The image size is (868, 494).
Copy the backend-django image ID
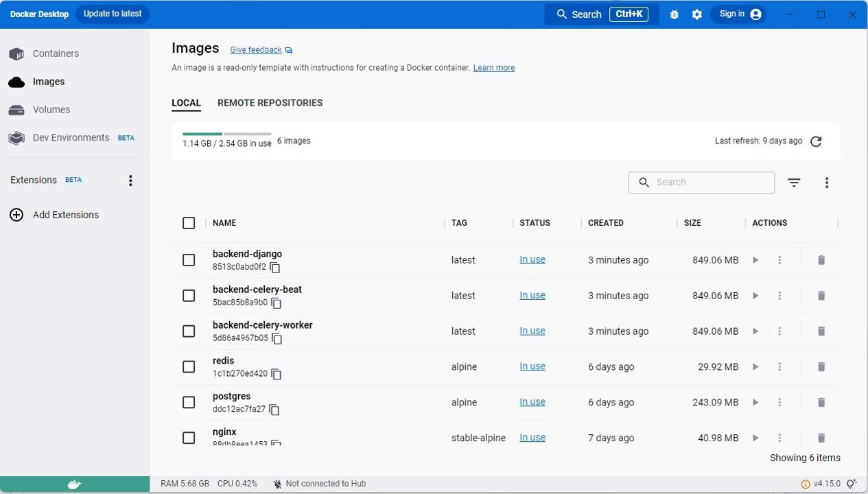click(x=274, y=268)
